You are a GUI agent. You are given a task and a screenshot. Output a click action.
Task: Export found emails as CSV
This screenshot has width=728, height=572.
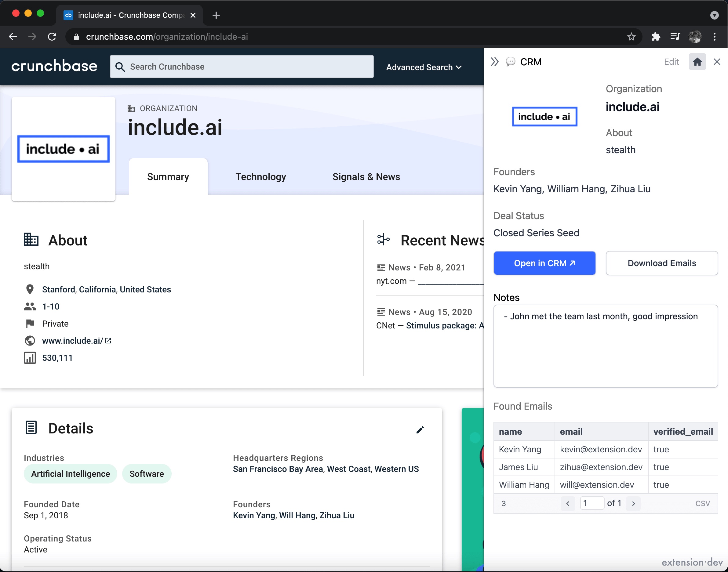pyautogui.click(x=703, y=503)
